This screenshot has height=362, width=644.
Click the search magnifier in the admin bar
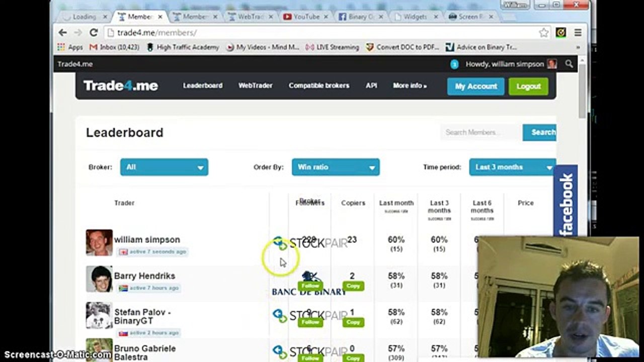click(569, 64)
